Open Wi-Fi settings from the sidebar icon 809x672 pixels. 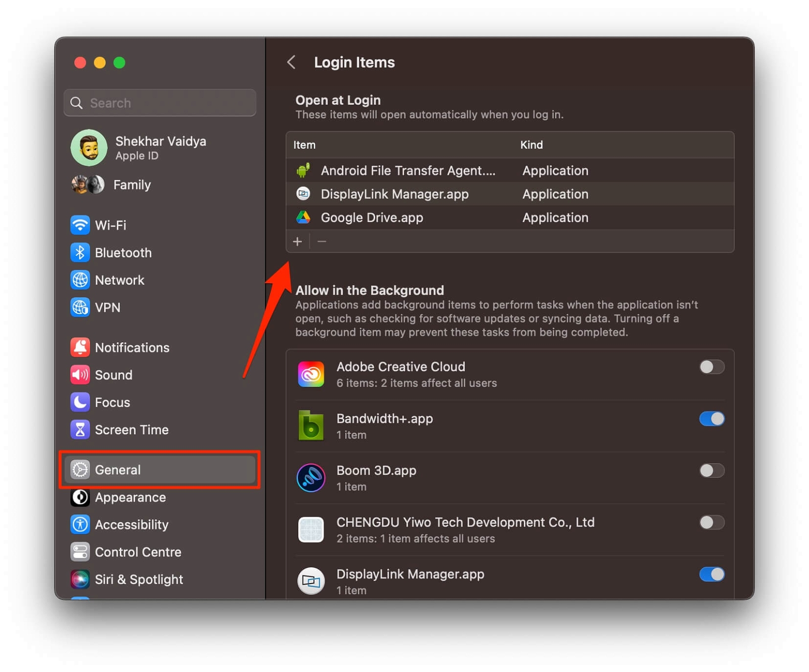80,225
